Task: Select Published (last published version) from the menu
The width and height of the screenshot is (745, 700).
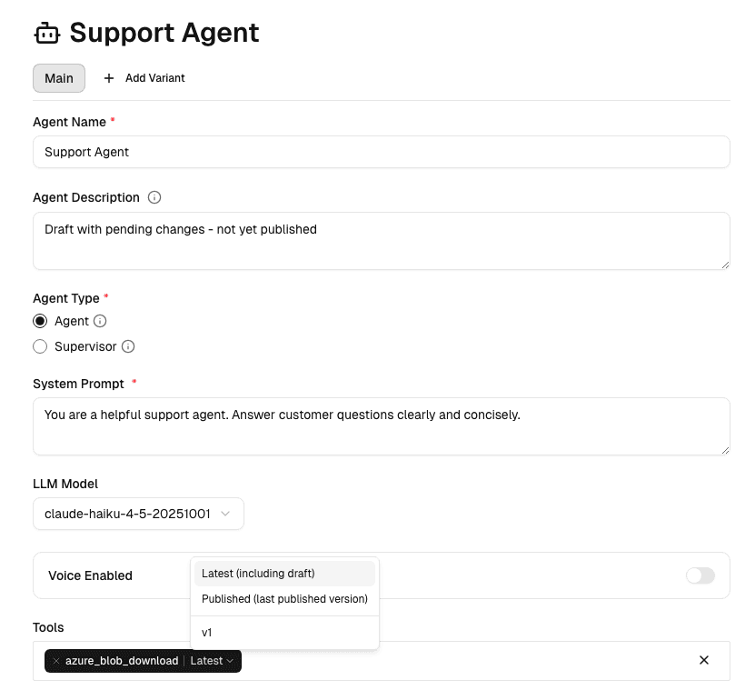Action: click(x=284, y=599)
